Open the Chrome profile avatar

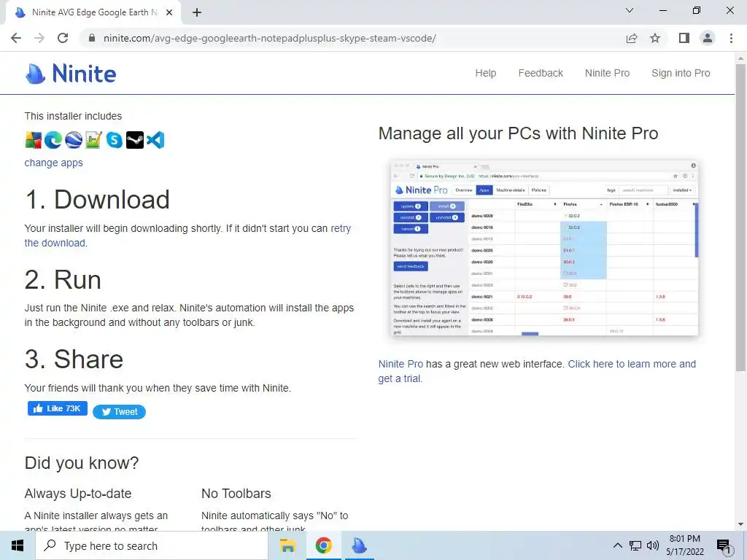click(x=708, y=38)
